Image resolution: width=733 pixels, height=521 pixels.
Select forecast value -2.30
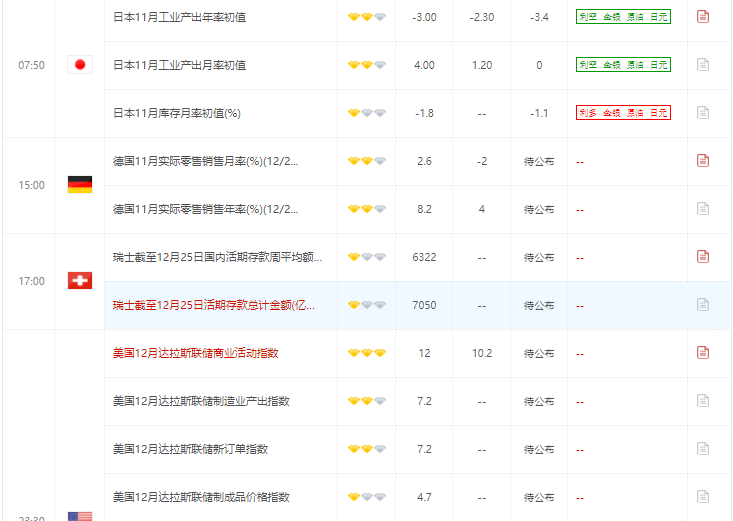pos(481,17)
